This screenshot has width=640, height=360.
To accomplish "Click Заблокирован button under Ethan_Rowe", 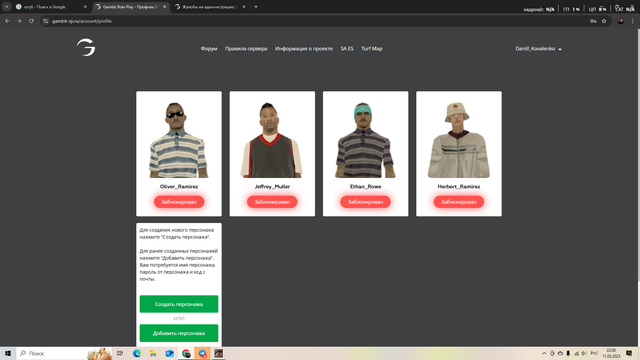I will pos(365,202).
